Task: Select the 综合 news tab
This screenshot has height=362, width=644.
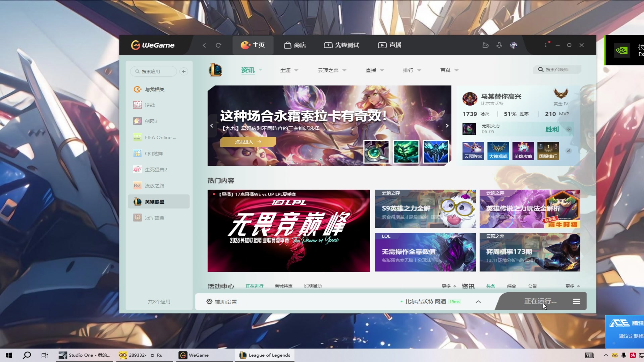Action: pos(512,286)
